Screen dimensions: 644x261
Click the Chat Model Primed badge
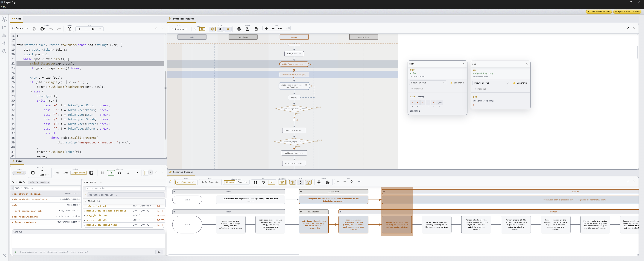[x=599, y=11]
